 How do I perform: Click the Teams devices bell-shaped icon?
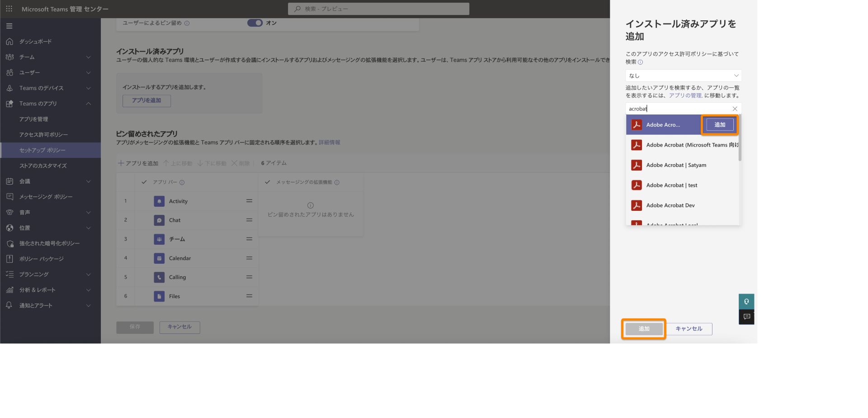point(9,88)
